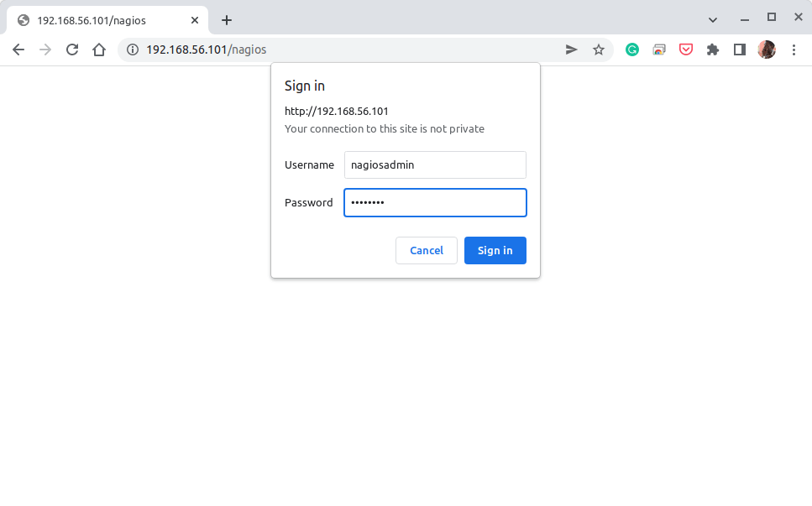Open Chrome's three-dot menu
The image size is (812, 506).
pyautogui.click(x=794, y=50)
